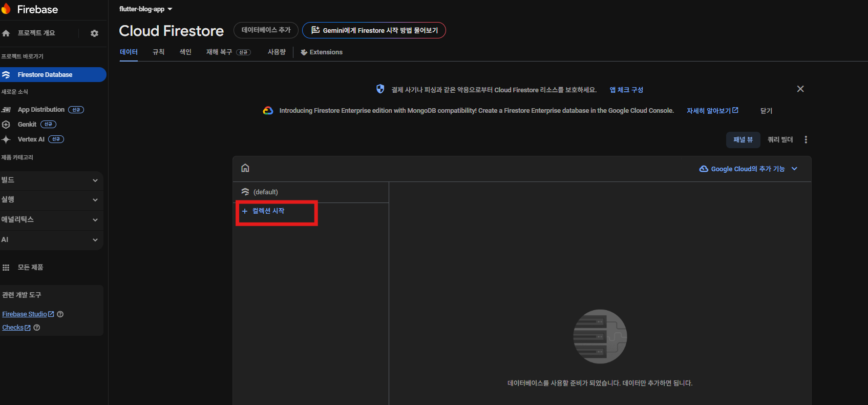Open the Checks link

click(16, 328)
